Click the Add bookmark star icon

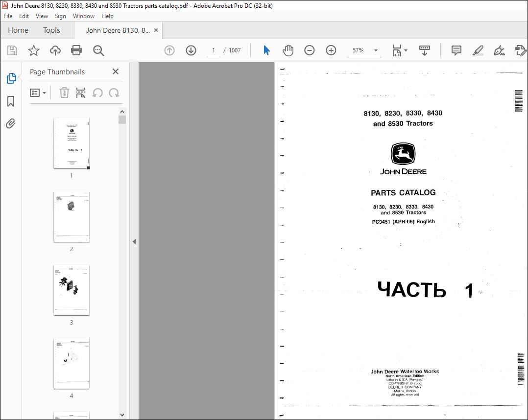34,50
